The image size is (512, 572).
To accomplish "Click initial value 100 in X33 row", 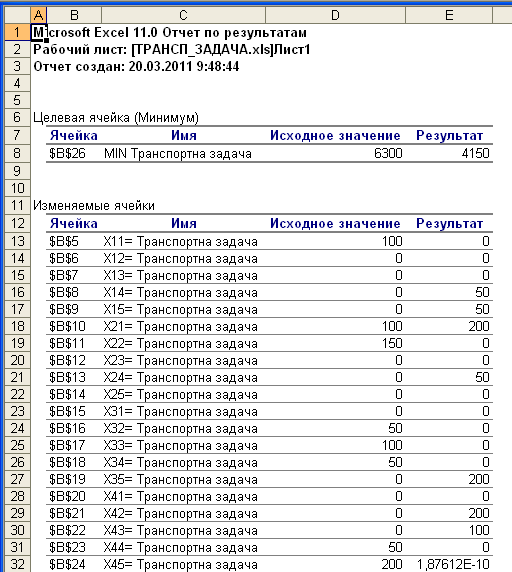I will 392,445.
